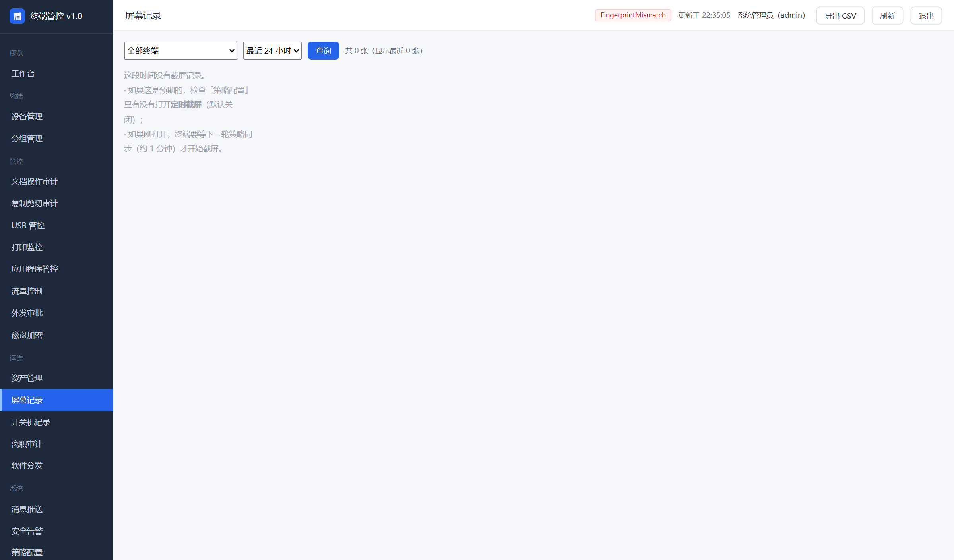Open the USB 管控 page
The width and height of the screenshot is (954, 560).
(56, 225)
